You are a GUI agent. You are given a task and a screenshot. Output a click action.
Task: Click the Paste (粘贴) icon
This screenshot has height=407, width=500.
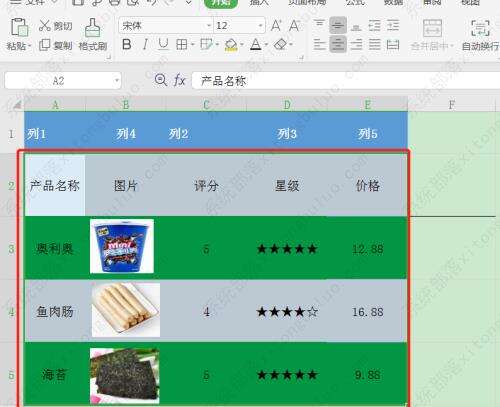tap(19, 27)
